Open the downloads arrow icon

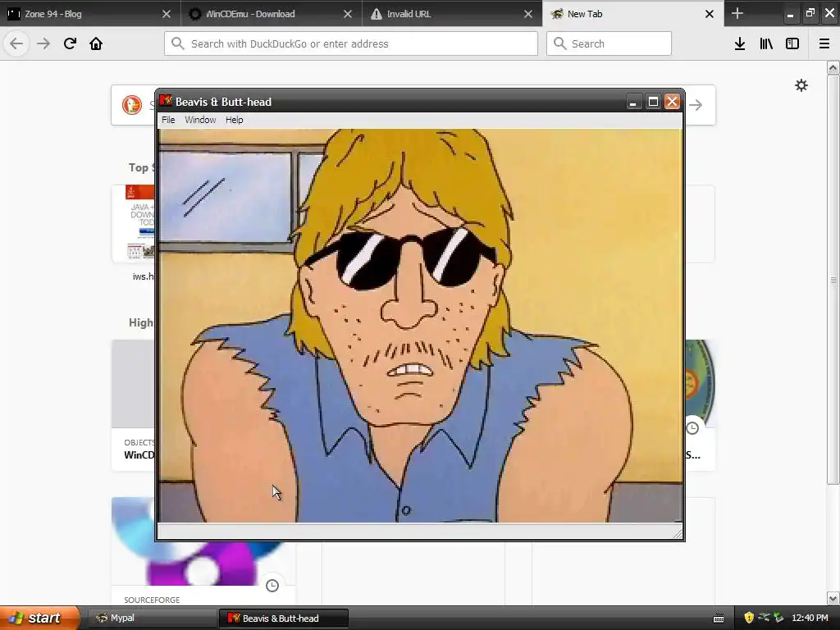point(740,43)
